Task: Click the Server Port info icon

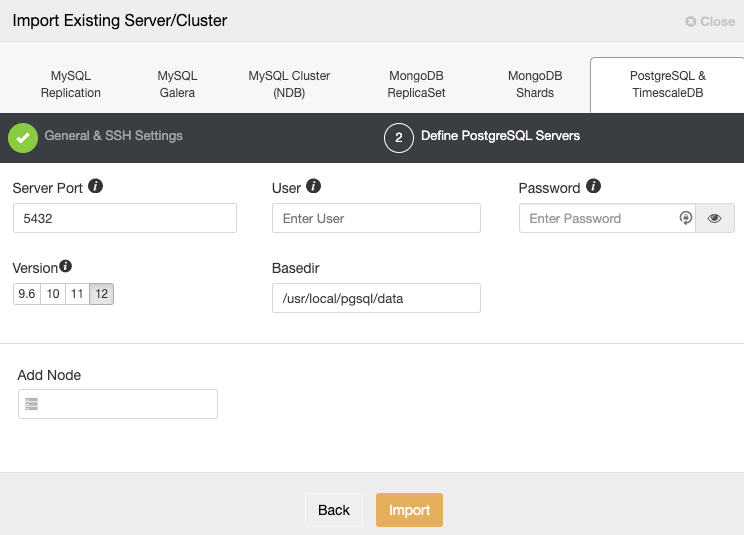Action: tap(95, 186)
